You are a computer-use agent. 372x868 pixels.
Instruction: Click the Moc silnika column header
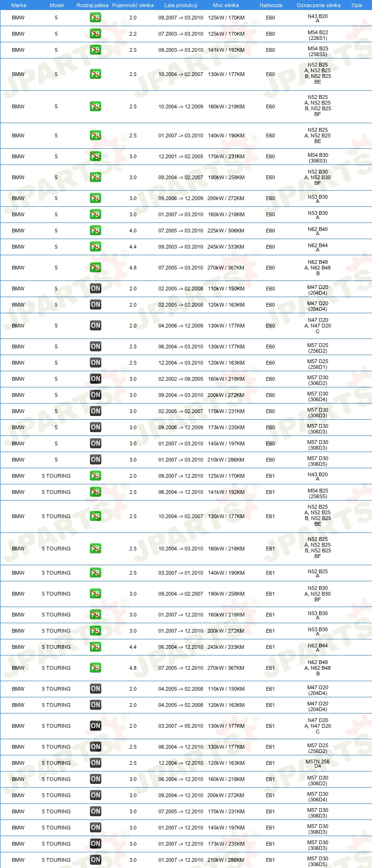226,5
